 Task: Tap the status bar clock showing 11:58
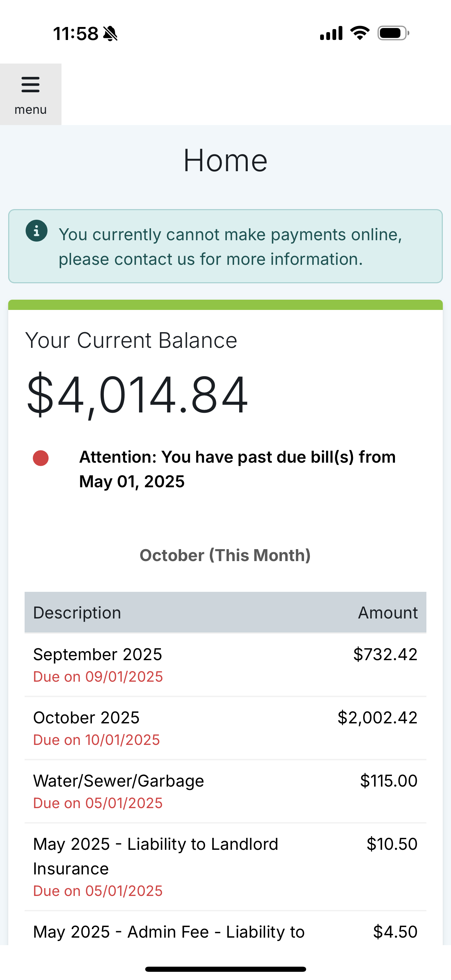point(76,33)
